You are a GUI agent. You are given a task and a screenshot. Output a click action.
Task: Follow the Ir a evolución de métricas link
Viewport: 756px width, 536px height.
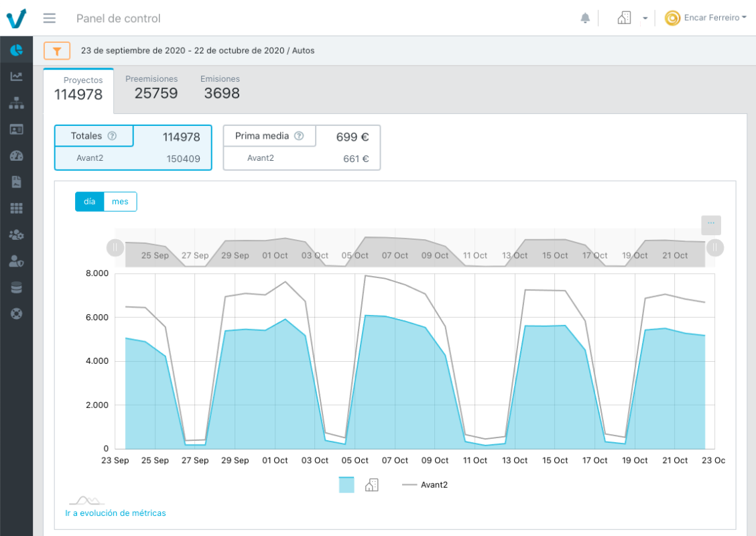(x=115, y=513)
